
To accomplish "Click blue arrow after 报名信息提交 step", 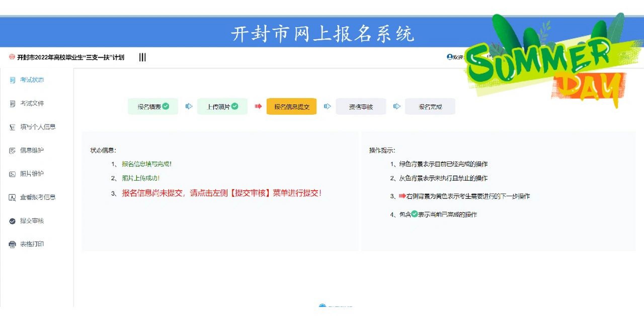I will pos(327,106).
